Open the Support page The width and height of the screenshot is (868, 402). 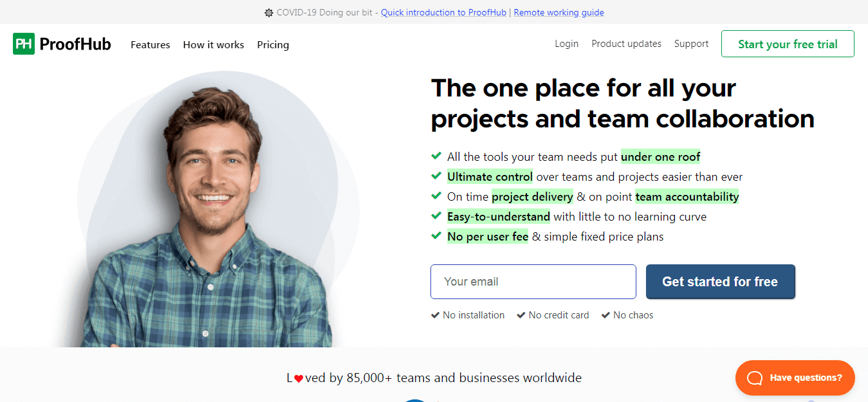(691, 43)
